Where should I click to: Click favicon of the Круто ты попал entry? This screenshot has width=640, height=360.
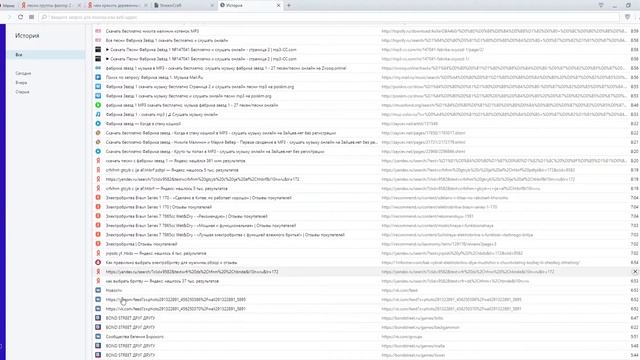[x=98, y=151]
